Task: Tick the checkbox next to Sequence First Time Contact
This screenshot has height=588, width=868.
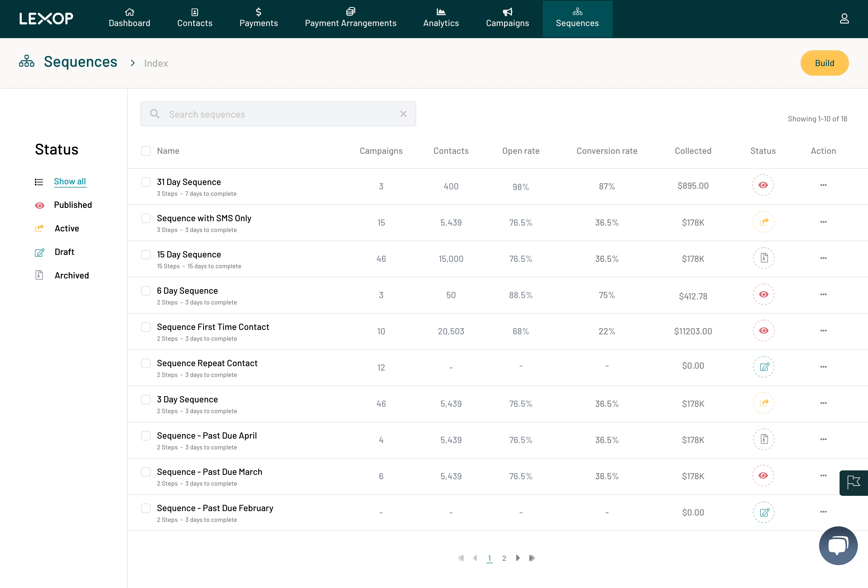Action: coord(146,327)
